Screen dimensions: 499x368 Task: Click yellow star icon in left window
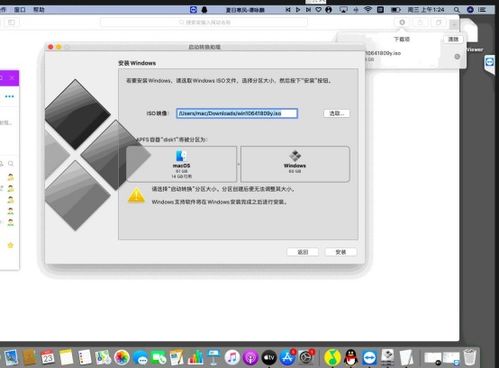coord(11,245)
